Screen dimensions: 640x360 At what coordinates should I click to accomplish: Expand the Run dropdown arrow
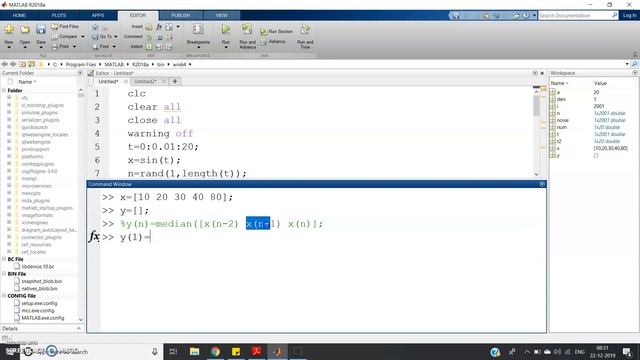pyautogui.click(x=226, y=47)
